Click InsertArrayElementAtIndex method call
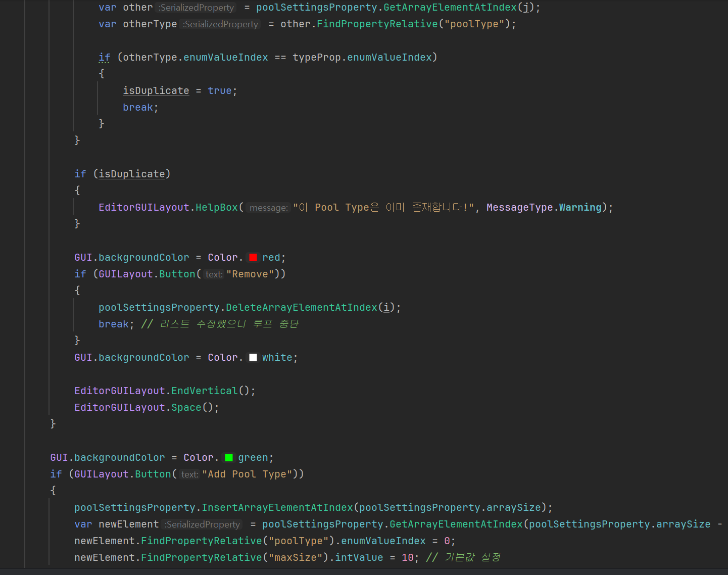 tap(277, 508)
